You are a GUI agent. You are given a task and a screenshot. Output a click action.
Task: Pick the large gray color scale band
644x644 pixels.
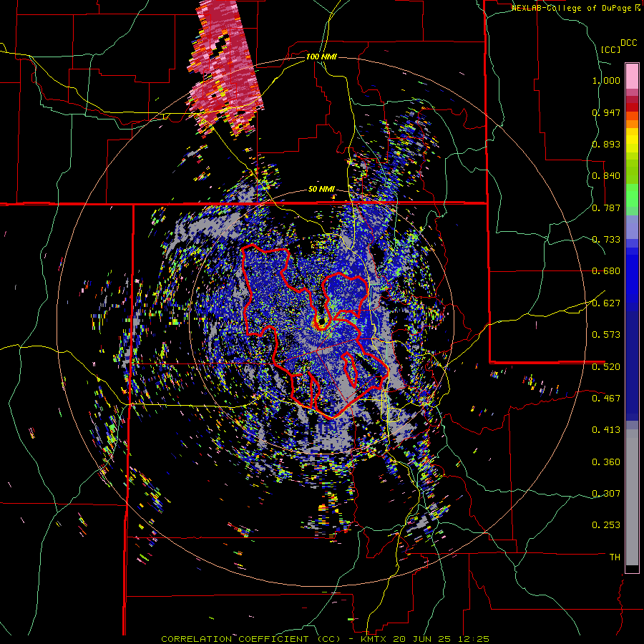[x=632, y=497]
